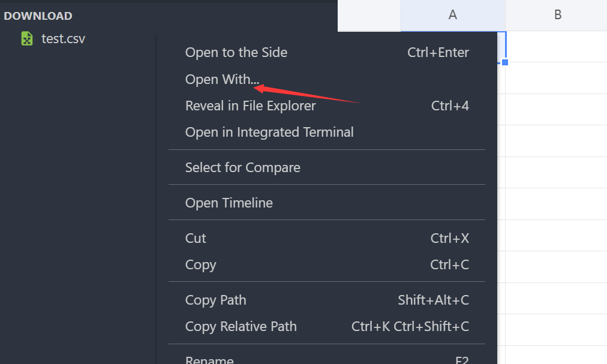The height and width of the screenshot is (364, 607).
Task: Click "Copy Path" menu entry
Action: tap(215, 300)
